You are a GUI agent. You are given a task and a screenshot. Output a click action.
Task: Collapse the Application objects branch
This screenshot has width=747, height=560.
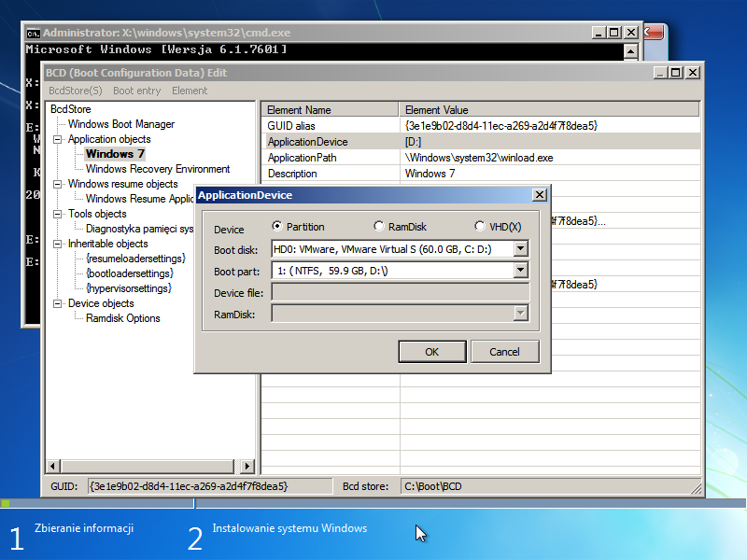point(57,138)
